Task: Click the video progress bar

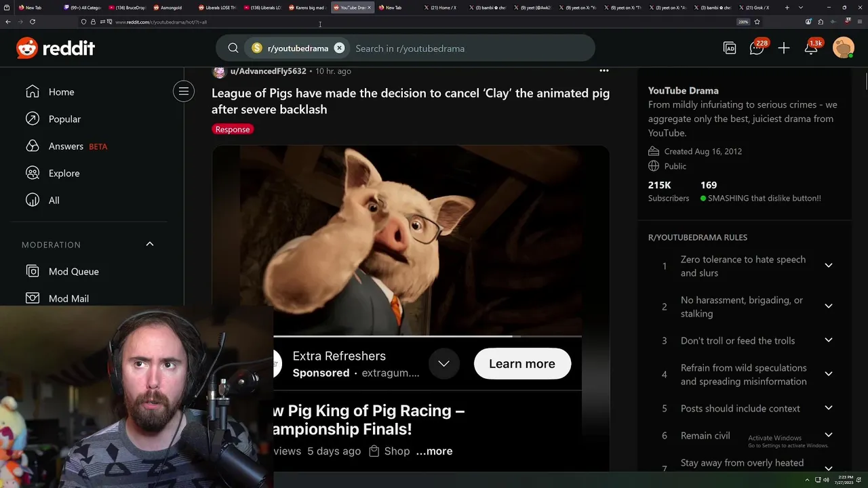Action: click(x=427, y=335)
